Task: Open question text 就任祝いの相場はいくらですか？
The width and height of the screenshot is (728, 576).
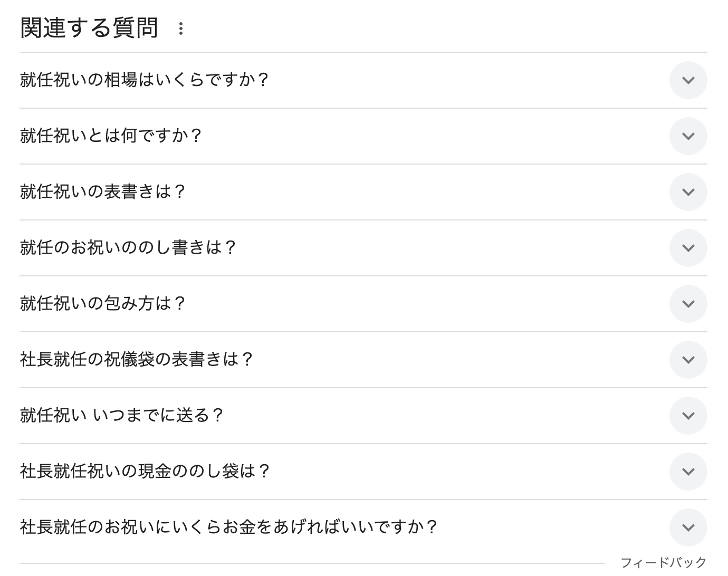Action: pyautogui.click(x=145, y=80)
